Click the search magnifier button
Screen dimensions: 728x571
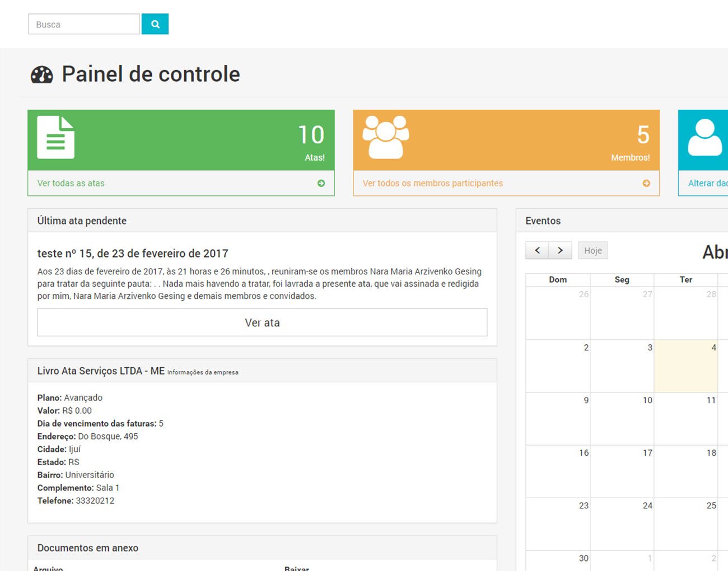(155, 24)
